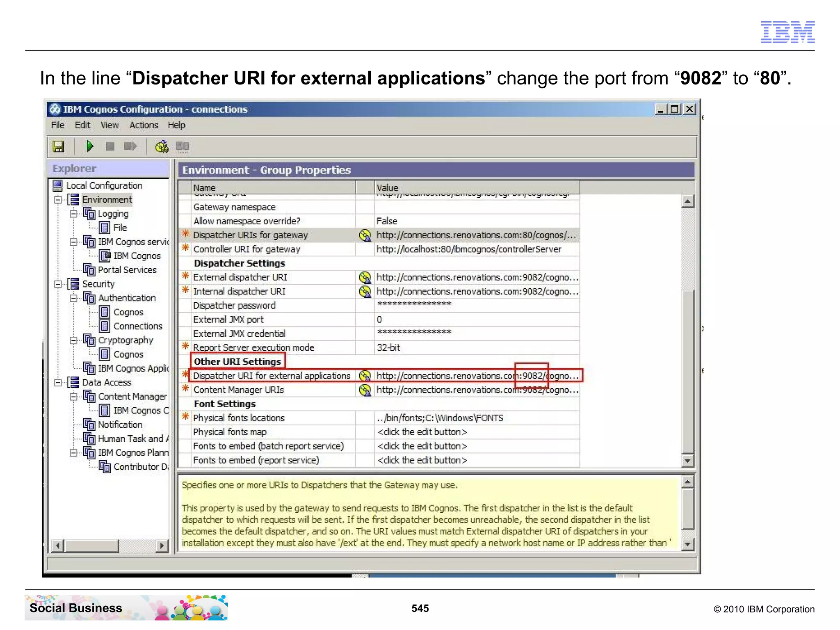Select Contributor Data tree item
Screen dimensions: 840x630
pyautogui.click(x=141, y=467)
